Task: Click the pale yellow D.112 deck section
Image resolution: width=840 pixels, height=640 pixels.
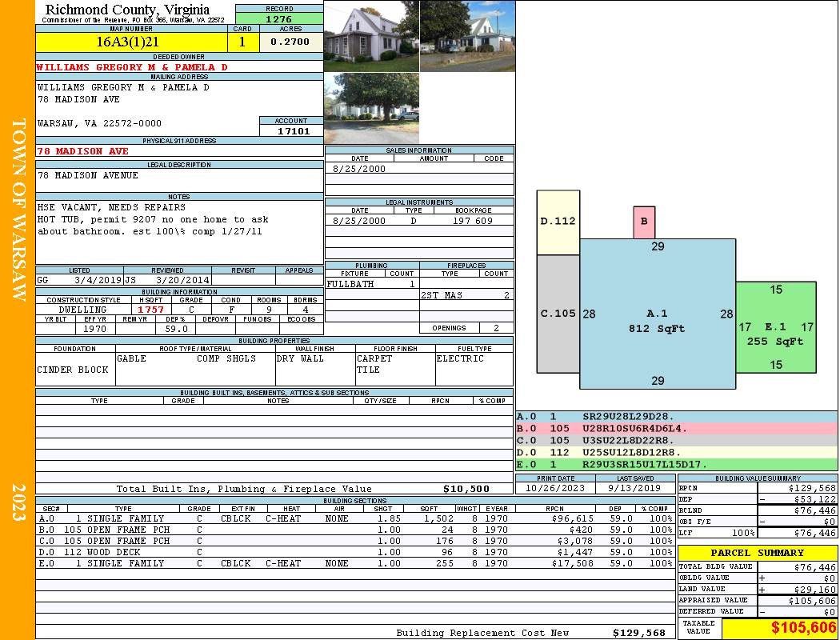Action: pos(558,222)
